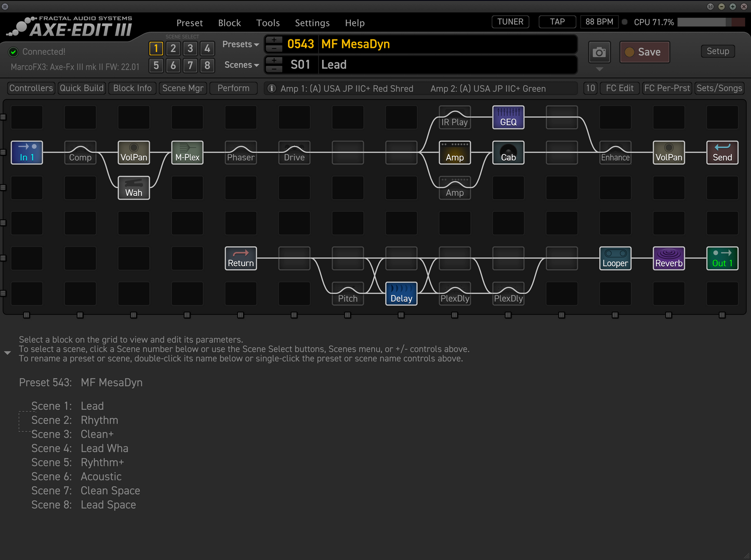Collapse the scene list disclosure triangle
The image size is (751, 560).
click(x=7, y=353)
